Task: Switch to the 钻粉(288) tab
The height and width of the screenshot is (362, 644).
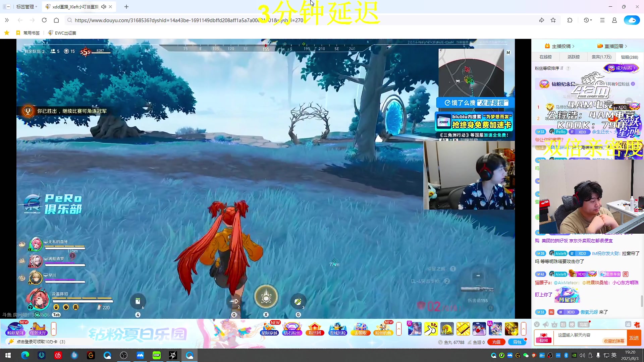Action: pyautogui.click(x=629, y=57)
